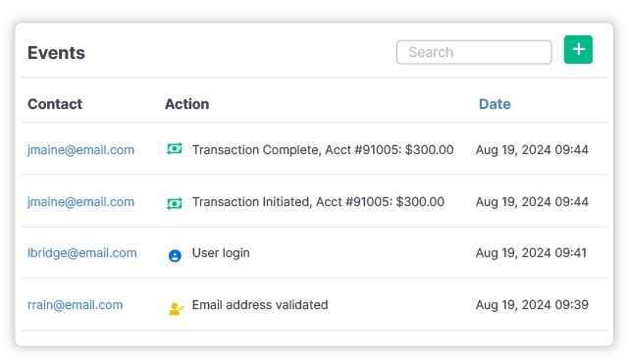
Task: Click the Contact column header
Action: coord(55,104)
